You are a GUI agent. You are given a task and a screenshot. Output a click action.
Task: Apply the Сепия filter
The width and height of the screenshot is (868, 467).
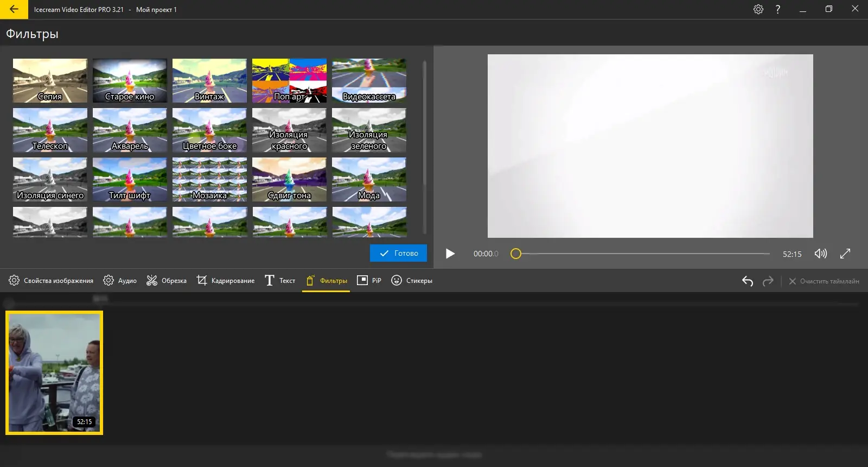(x=50, y=81)
